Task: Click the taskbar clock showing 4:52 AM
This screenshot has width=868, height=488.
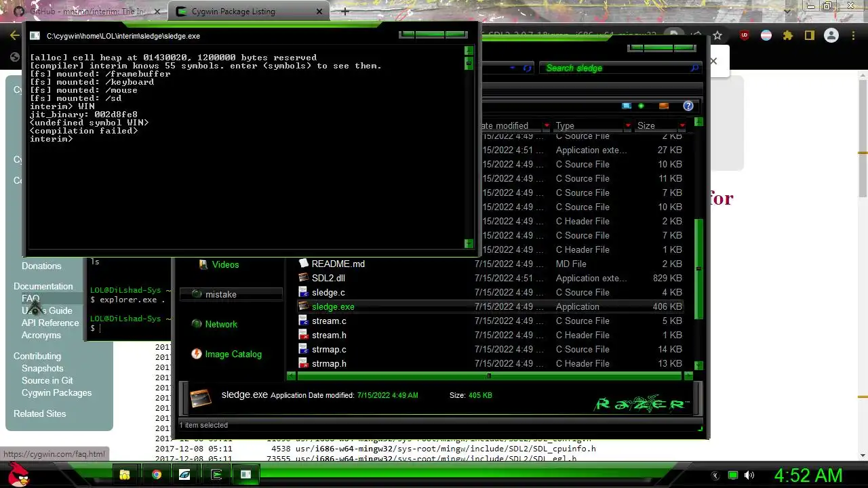Action: [808, 475]
